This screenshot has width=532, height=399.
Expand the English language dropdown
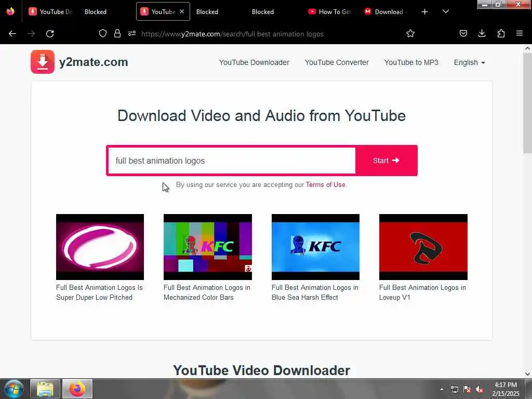[469, 62]
